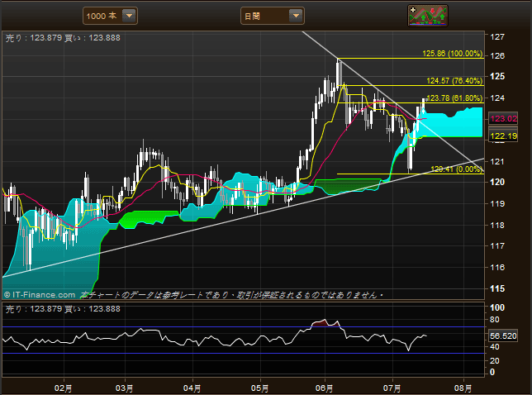Click the 124.57 (76.40%) Fibonacci label

tap(454, 81)
